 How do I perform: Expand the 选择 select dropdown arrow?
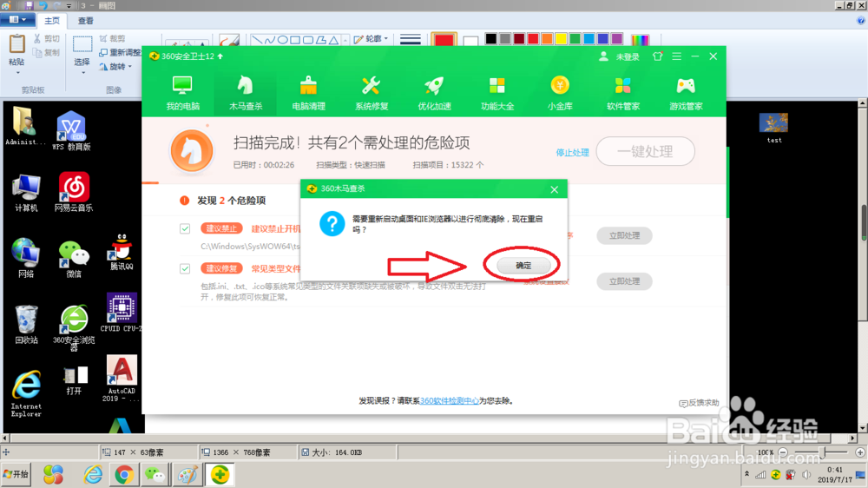tap(82, 73)
